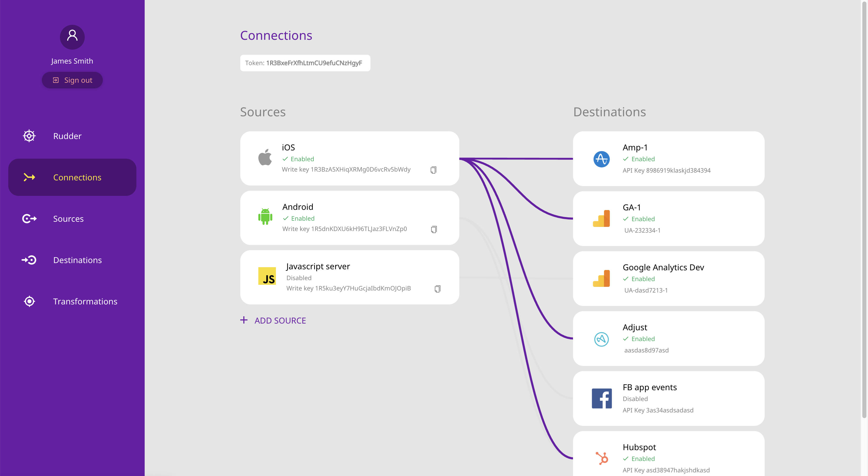Click the vertical page scrollbar
The image size is (868, 476).
(864, 209)
